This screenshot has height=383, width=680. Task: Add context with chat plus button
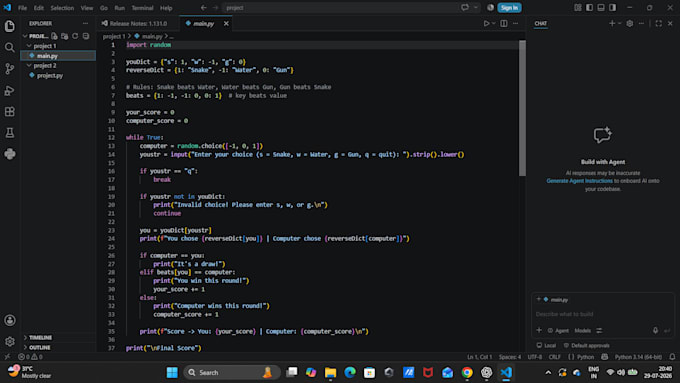[539, 331]
